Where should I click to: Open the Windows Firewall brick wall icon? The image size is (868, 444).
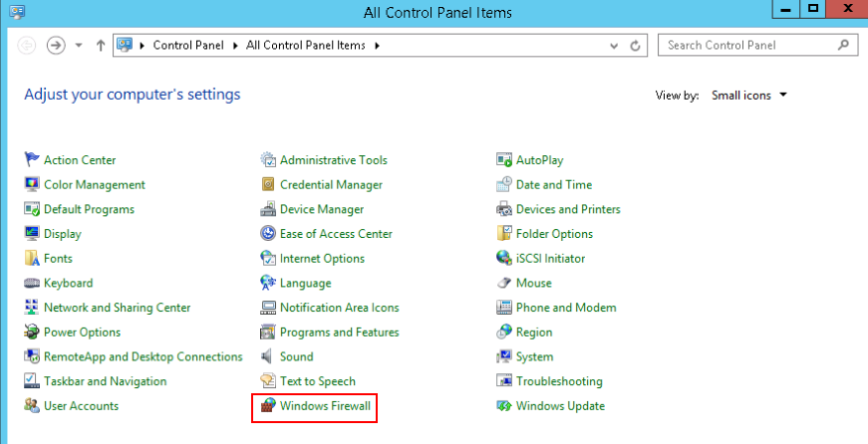[268, 406]
